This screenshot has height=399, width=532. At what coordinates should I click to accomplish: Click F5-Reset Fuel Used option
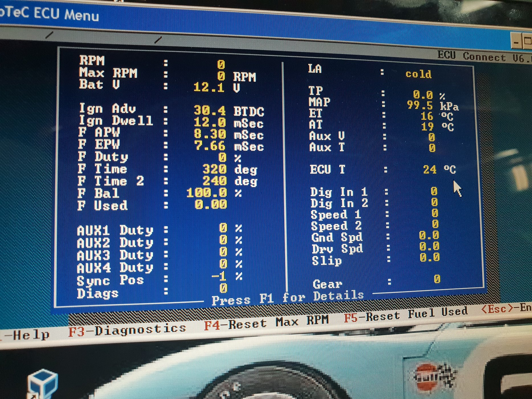[406, 314]
